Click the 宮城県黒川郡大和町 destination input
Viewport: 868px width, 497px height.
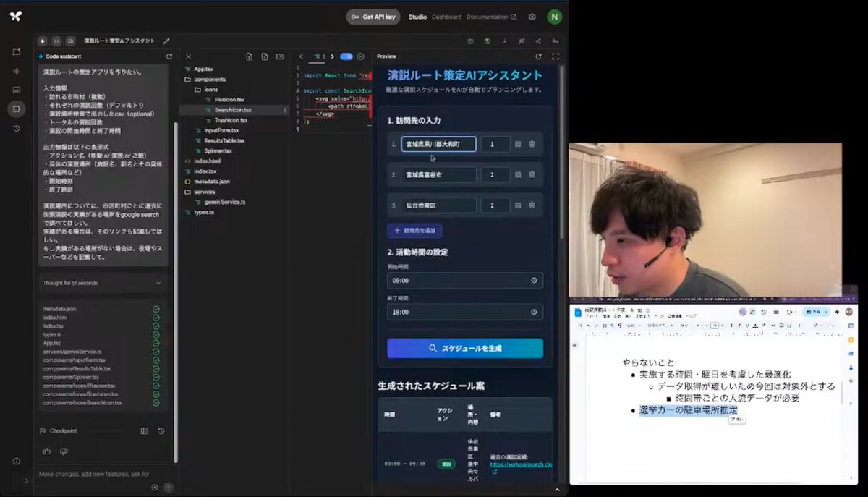pyautogui.click(x=439, y=144)
